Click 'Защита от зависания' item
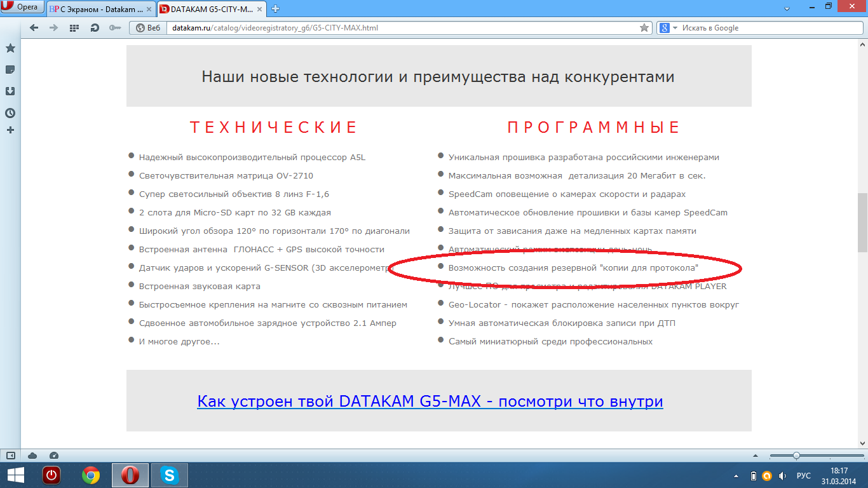 tap(573, 231)
